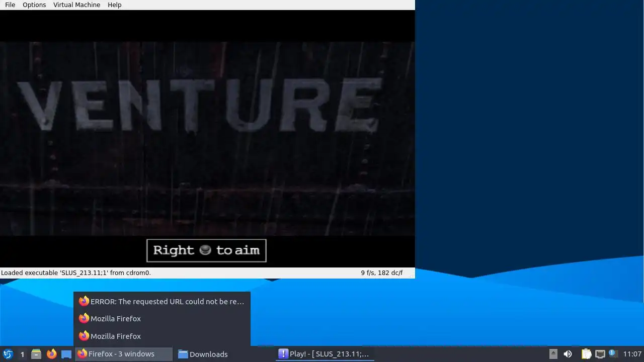Viewport: 644px width, 362px height.
Task: Select the first Mozilla Firefox window entry
Action: (162, 318)
